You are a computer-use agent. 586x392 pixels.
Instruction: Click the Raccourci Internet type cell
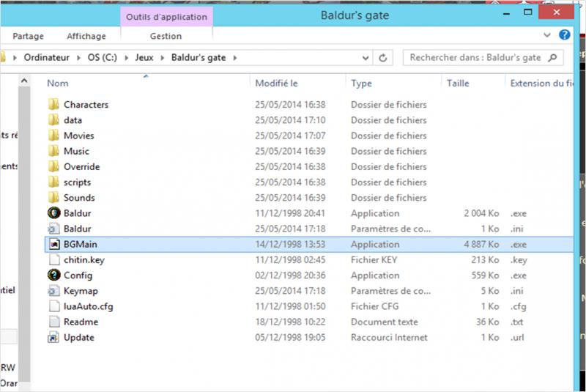[389, 338]
